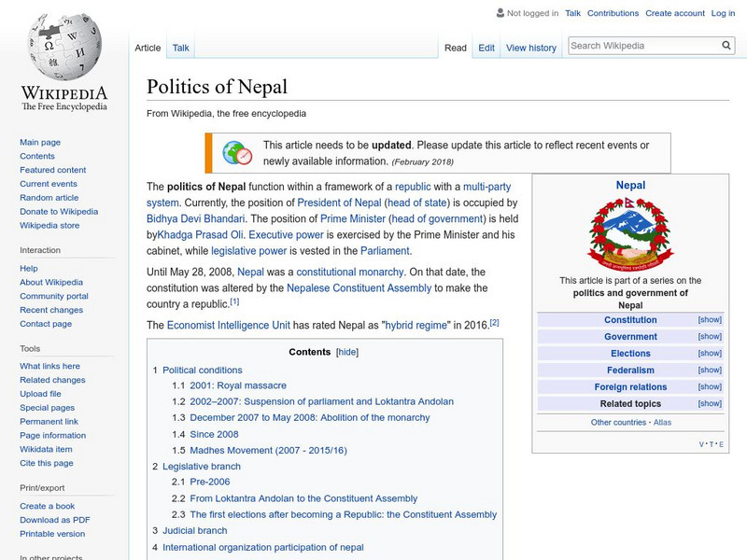Switch to the Article tab

coord(148,48)
